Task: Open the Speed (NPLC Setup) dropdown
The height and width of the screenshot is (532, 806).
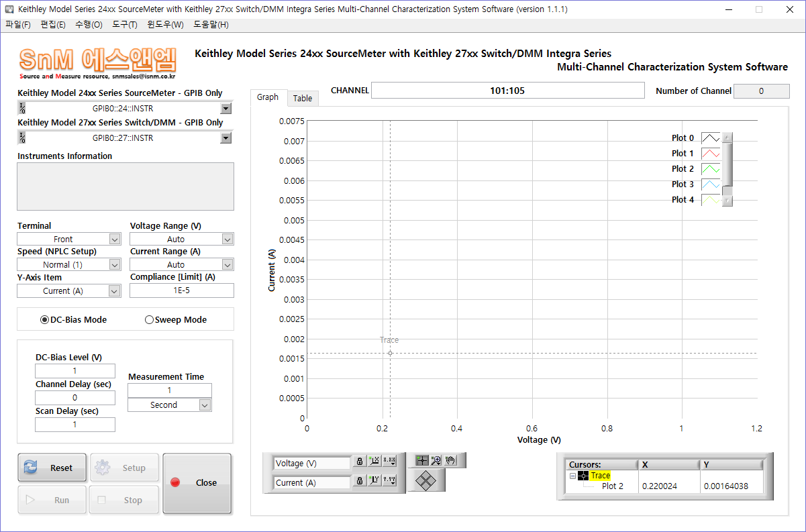Action: point(115,264)
